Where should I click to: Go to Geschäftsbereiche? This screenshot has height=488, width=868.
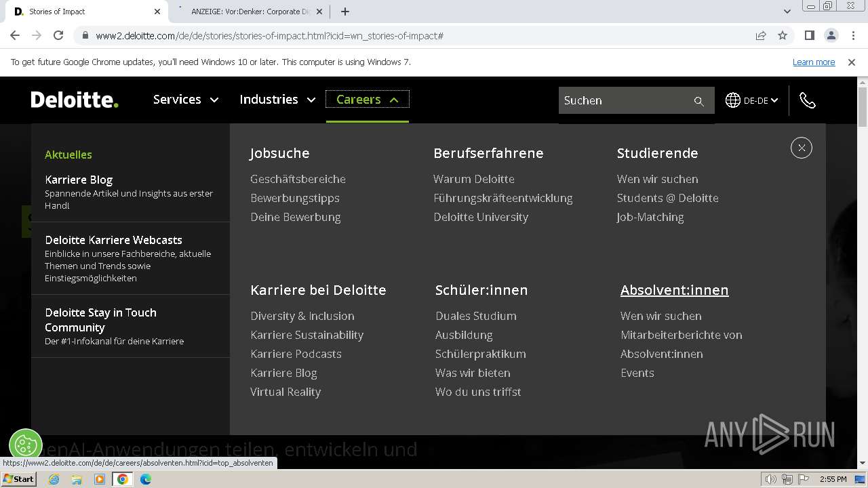(x=298, y=179)
